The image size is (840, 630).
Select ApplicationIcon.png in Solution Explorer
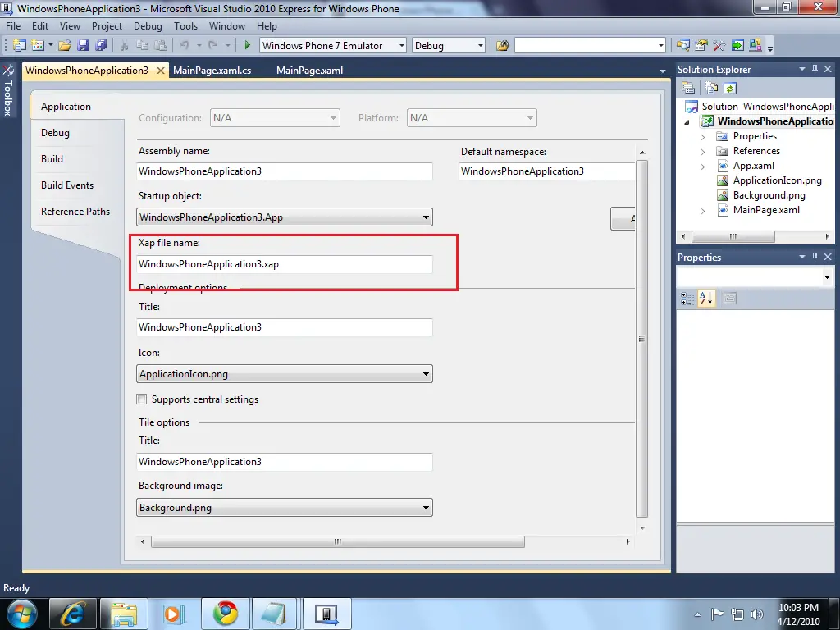[x=777, y=180]
